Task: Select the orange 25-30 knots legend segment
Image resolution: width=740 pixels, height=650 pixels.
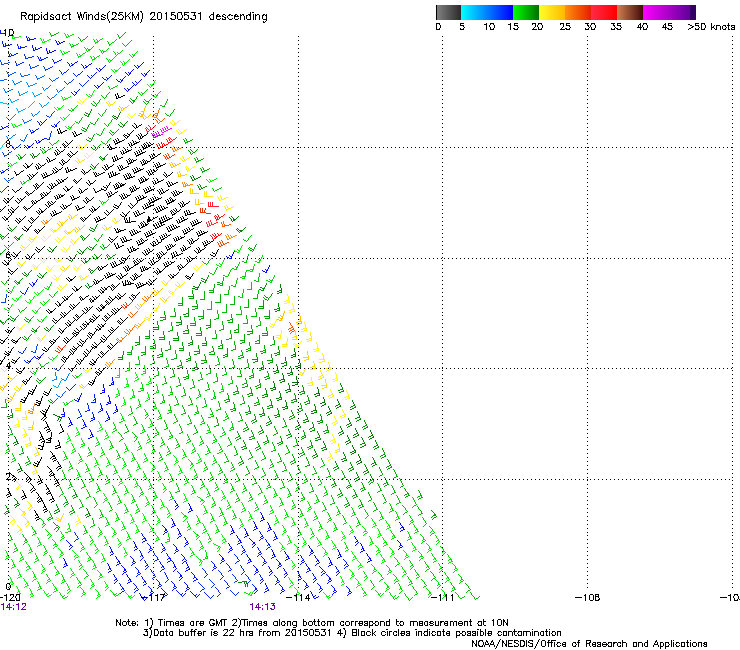Action: (x=578, y=12)
